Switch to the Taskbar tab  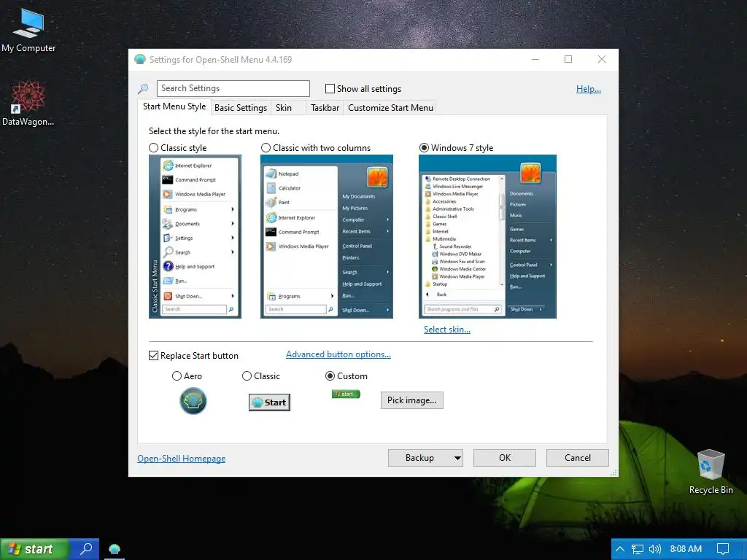325,108
